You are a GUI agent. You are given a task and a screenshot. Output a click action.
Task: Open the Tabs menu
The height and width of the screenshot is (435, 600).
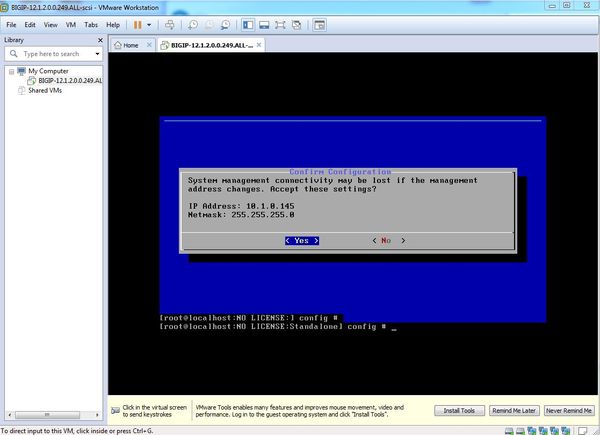pyautogui.click(x=91, y=25)
